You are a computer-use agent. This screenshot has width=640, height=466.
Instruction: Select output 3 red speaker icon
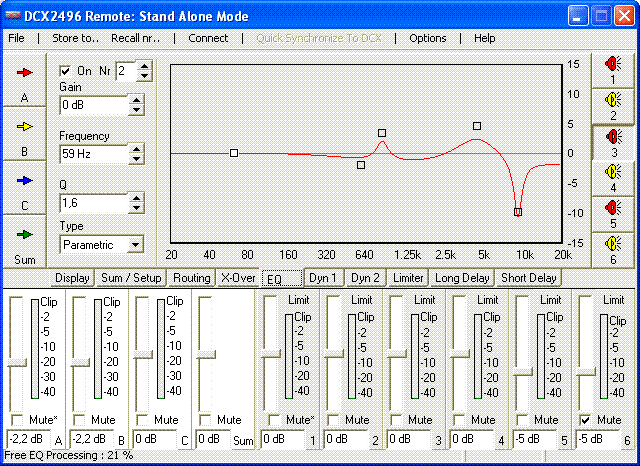point(613,136)
